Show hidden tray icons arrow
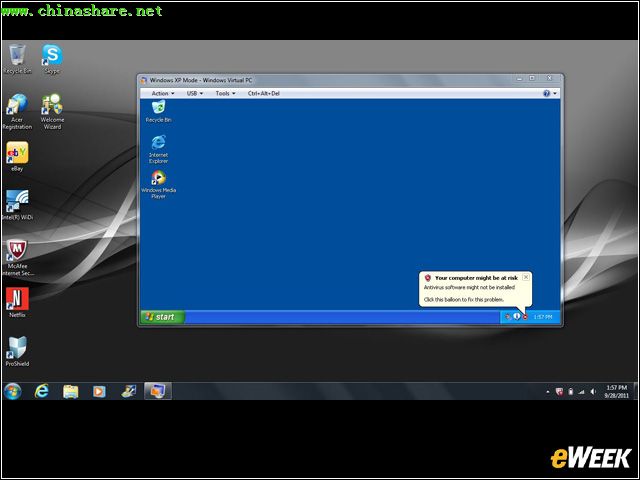The image size is (640, 480). tap(548, 392)
